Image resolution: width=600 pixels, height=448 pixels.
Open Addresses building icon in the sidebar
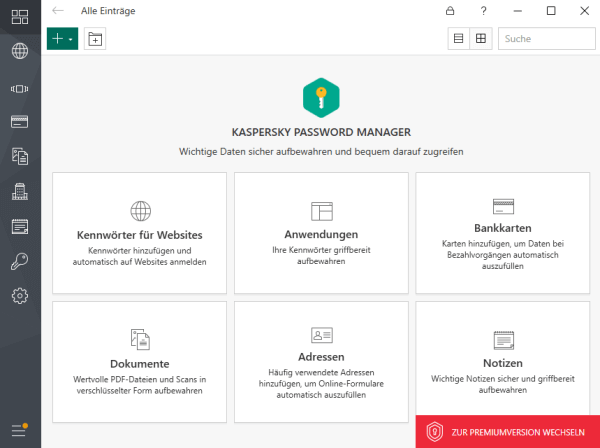[x=20, y=191]
